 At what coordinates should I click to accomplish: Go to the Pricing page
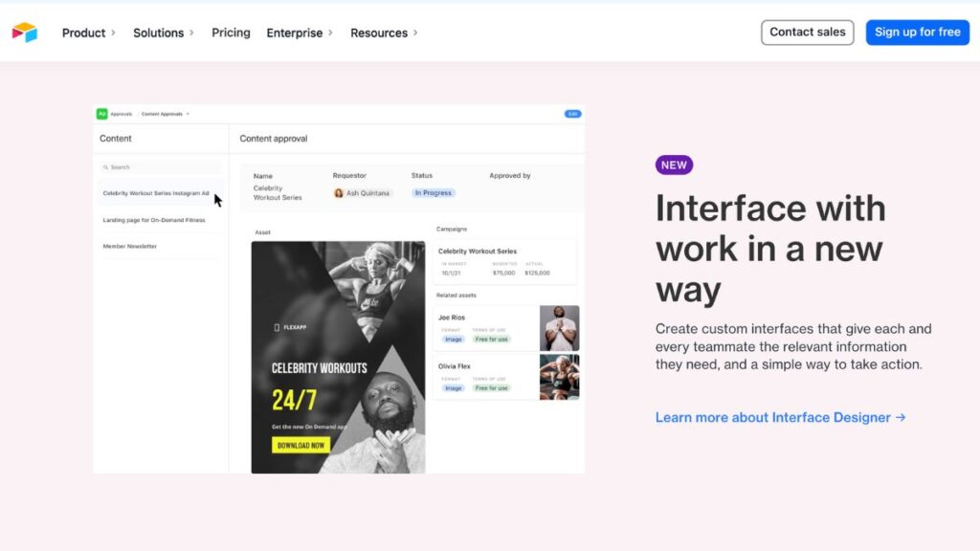point(231,33)
